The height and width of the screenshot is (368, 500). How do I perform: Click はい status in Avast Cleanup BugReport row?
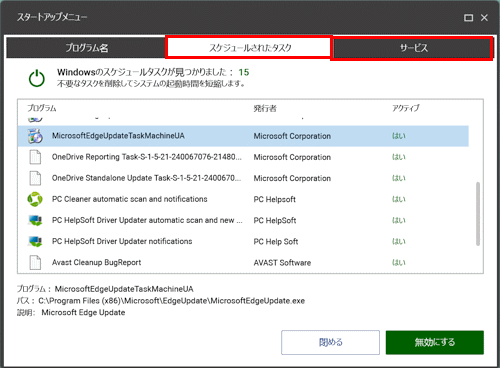(x=399, y=263)
